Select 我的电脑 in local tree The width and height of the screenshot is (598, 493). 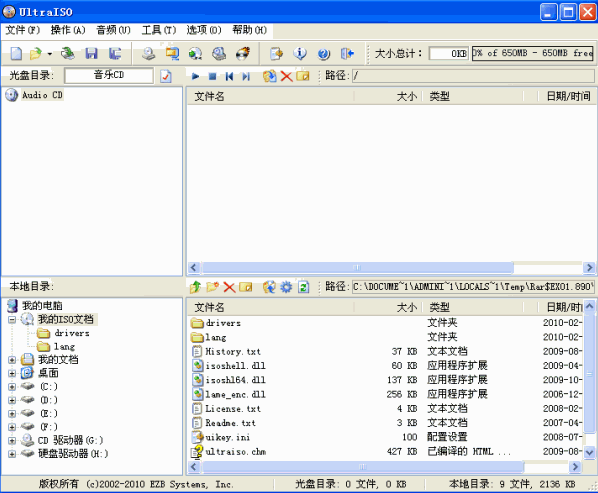click(42, 305)
